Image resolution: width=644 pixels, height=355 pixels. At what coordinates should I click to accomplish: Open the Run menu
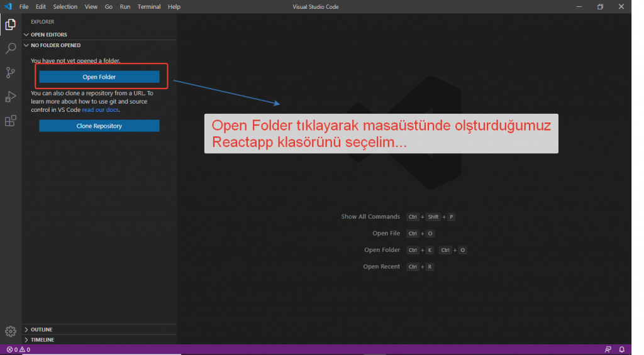(x=125, y=6)
